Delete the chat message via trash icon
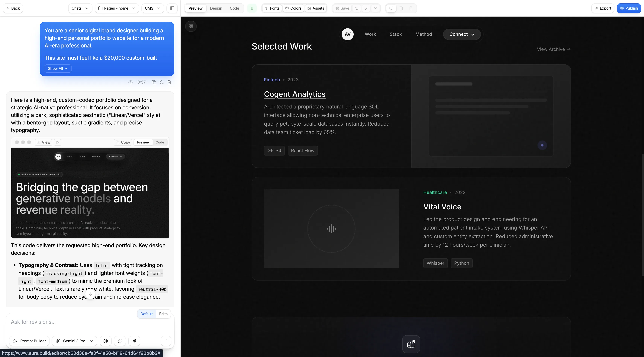The width and height of the screenshot is (644, 357). pos(169,82)
